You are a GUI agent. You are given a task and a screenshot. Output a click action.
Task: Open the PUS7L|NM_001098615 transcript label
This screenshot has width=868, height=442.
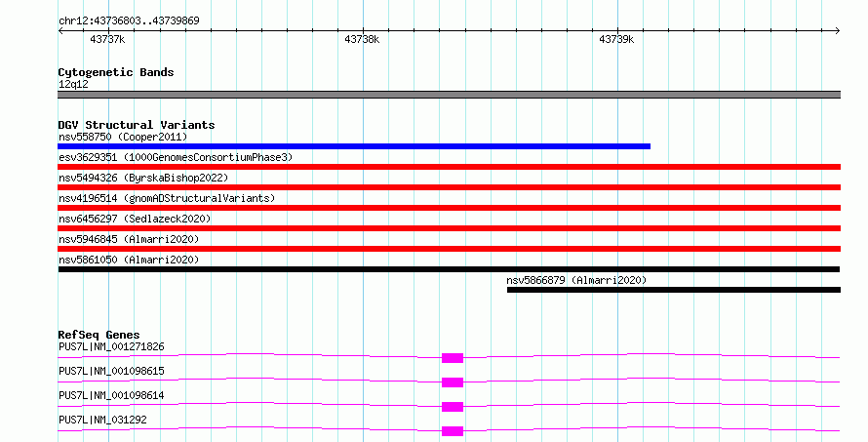[x=111, y=371]
